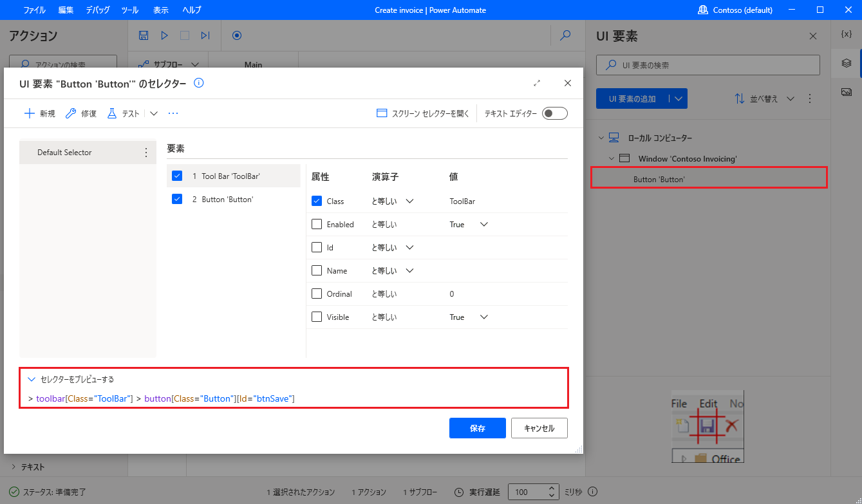
Task: Uncheck the Class attribute checkbox
Action: point(317,201)
